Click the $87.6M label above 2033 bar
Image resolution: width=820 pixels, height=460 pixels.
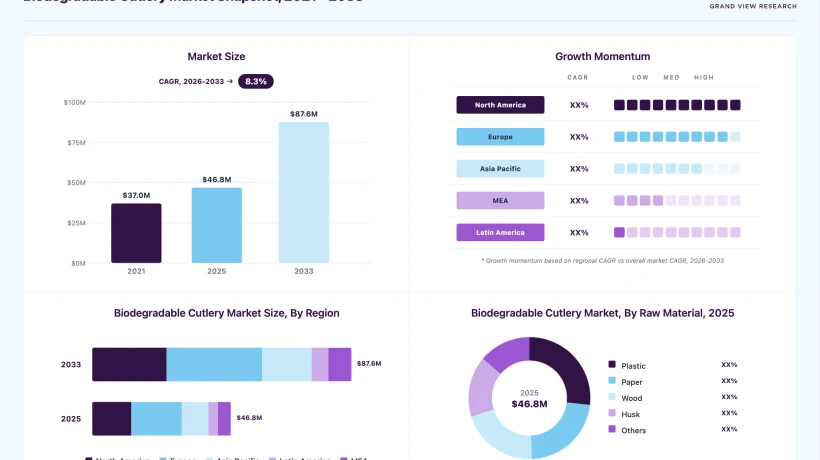304,114
